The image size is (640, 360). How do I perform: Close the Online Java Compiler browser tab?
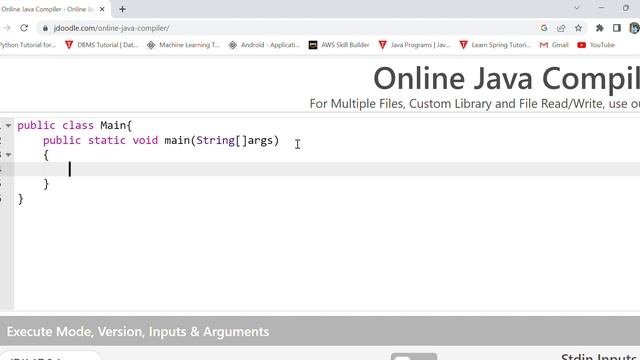102,9
